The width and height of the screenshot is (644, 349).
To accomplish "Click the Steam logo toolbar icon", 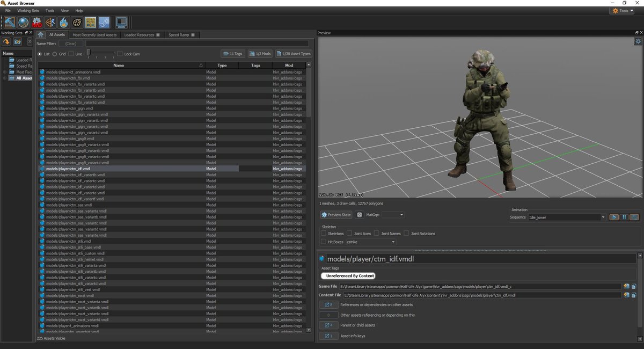I will coord(104,23).
